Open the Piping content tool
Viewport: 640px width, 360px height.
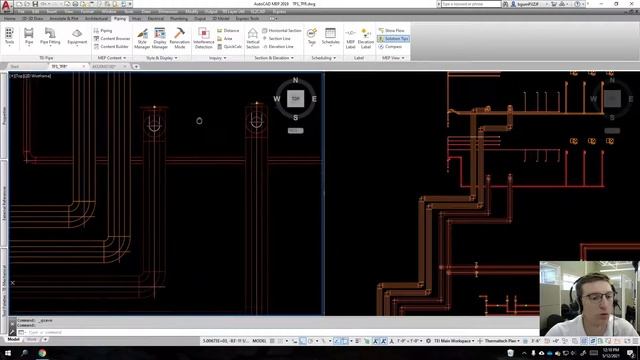[103, 31]
